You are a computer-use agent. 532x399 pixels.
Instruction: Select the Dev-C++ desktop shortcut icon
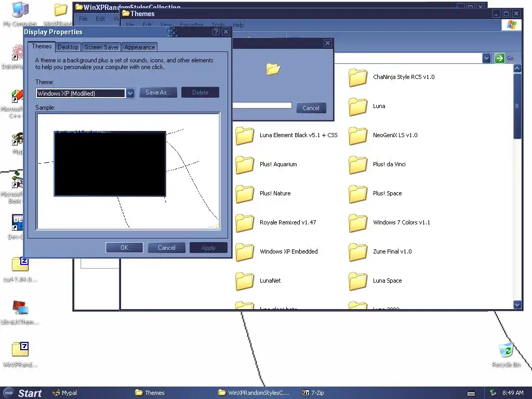coord(17,222)
